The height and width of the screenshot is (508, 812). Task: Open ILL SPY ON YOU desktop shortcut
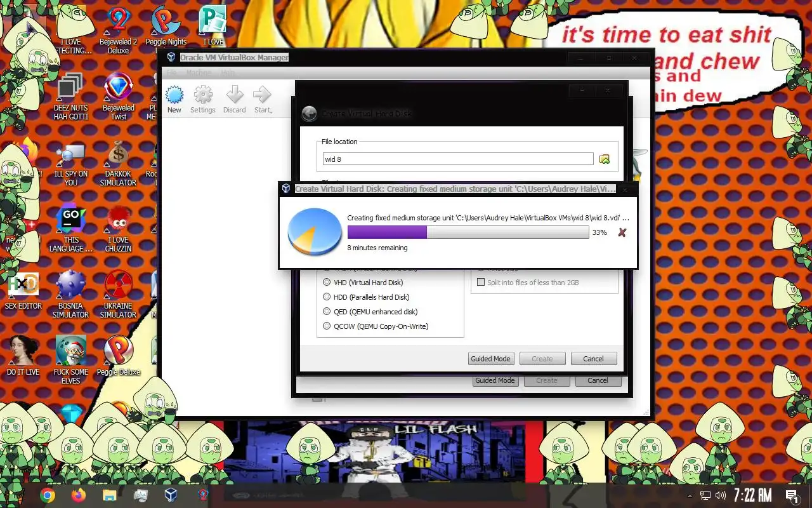click(x=71, y=163)
